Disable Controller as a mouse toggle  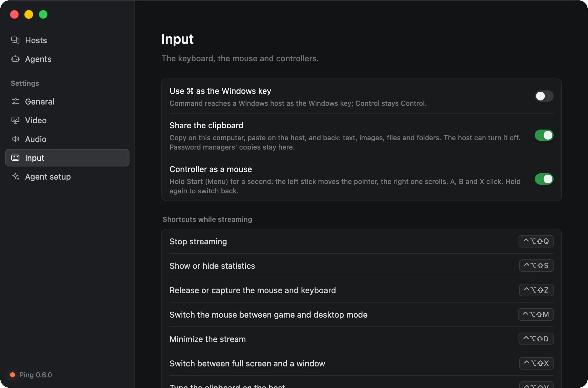(x=544, y=179)
